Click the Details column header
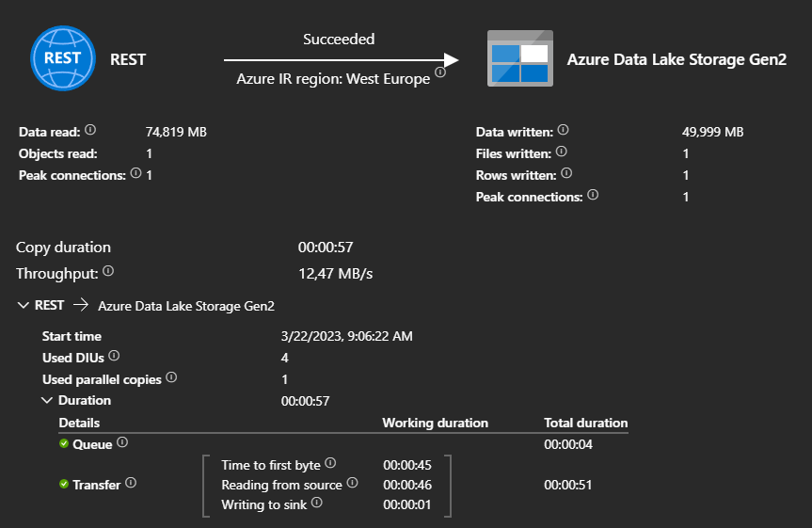The height and width of the screenshot is (528, 812). click(79, 423)
